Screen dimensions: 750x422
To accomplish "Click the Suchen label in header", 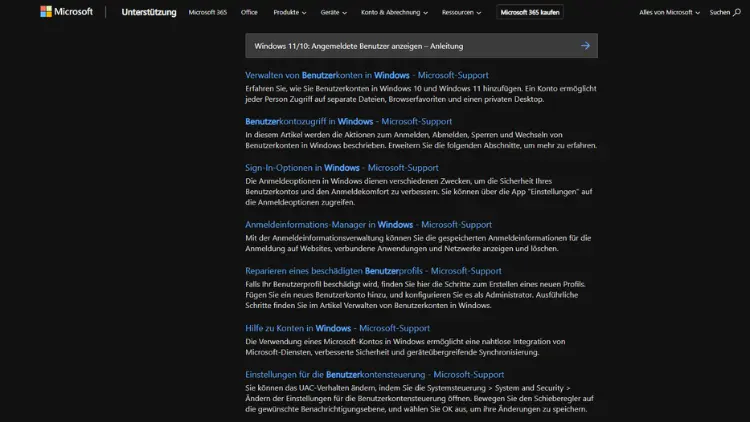I will click(720, 12).
